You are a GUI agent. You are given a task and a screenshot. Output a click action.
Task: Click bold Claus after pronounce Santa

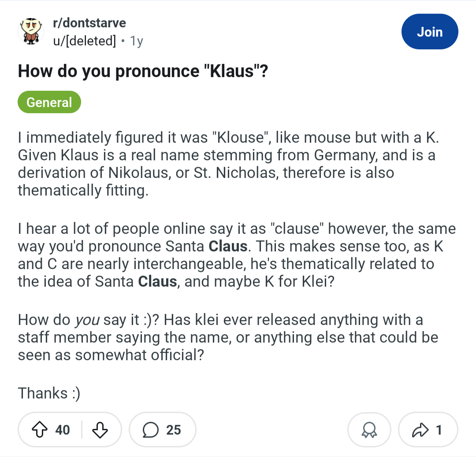point(228,246)
